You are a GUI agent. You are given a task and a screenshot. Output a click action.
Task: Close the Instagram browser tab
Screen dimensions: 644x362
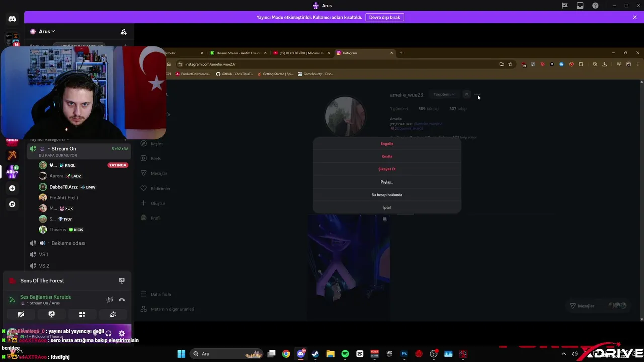point(391,53)
